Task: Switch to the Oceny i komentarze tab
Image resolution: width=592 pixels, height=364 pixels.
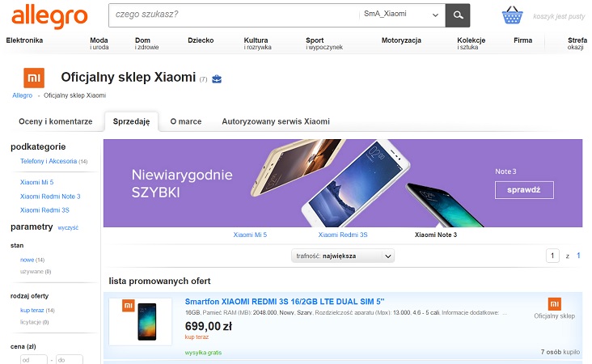Action: (56, 121)
